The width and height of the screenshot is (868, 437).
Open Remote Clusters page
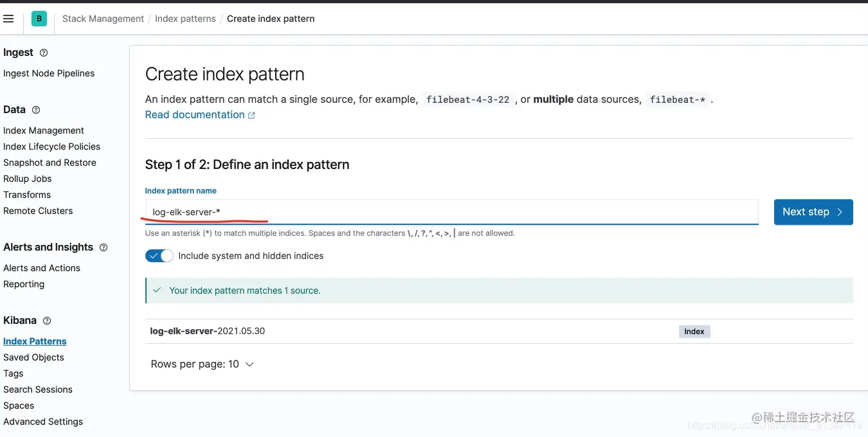coord(38,211)
